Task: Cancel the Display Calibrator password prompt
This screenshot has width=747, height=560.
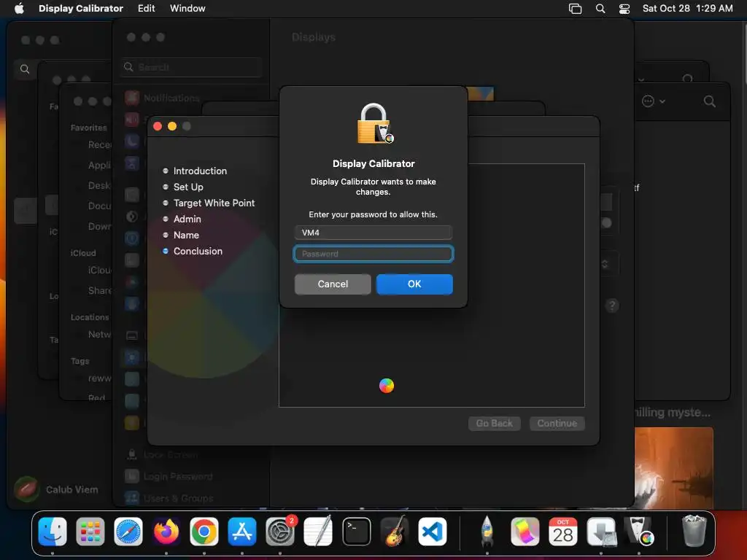Action: (x=333, y=284)
